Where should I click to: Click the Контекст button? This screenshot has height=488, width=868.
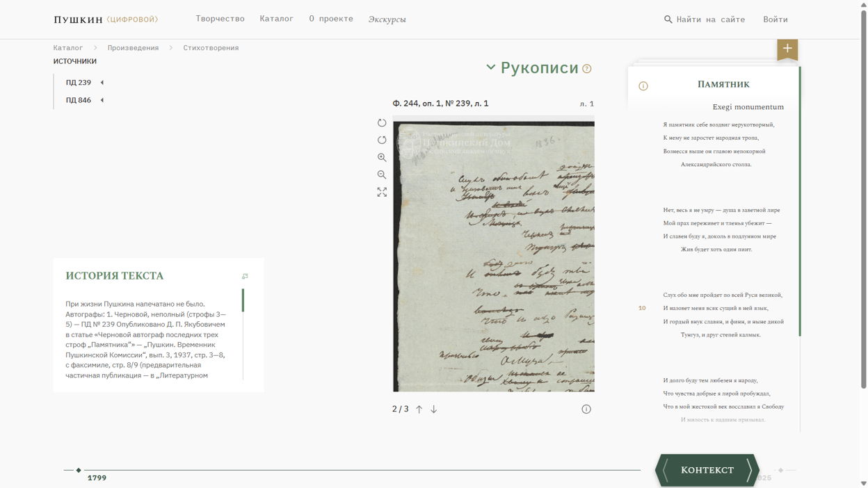coord(707,471)
